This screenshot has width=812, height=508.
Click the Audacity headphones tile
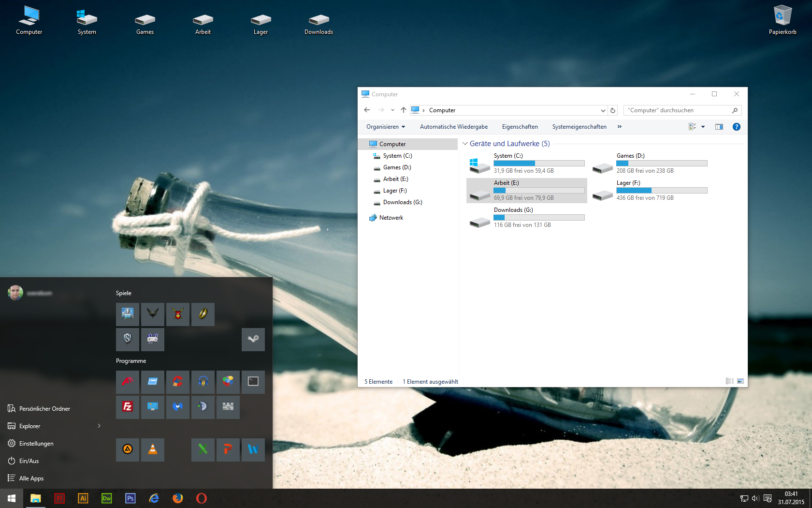click(x=203, y=382)
